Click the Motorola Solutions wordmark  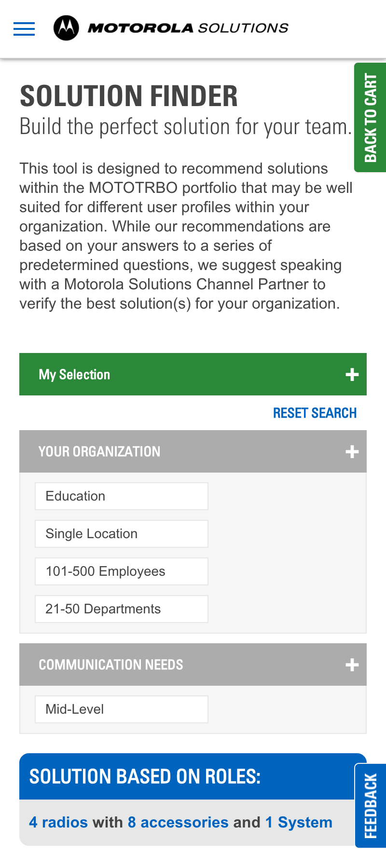click(188, 28)
